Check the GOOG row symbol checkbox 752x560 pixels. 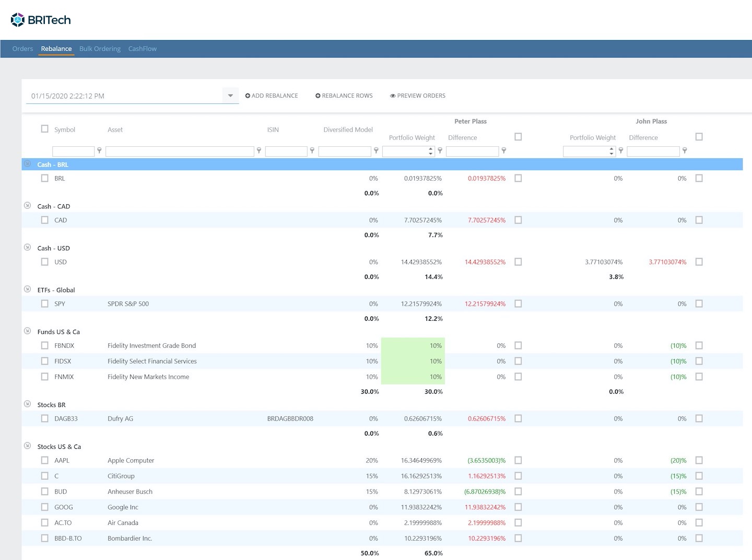click(45, 507)
